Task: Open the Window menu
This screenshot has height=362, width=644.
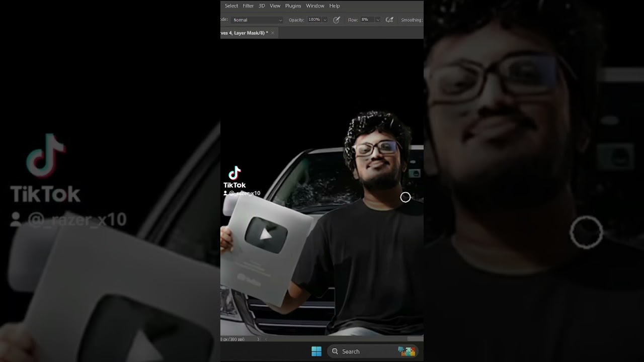Action: [315, 6]
